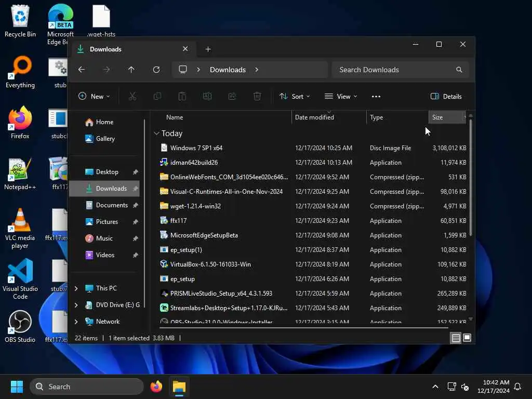
Task: Click the Rename toolbar icon
Action: (207, 96)
